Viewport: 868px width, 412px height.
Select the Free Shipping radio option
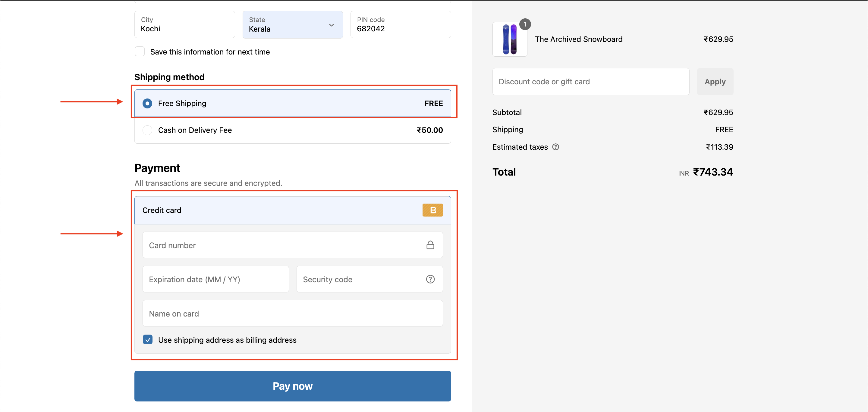(147, 103)
